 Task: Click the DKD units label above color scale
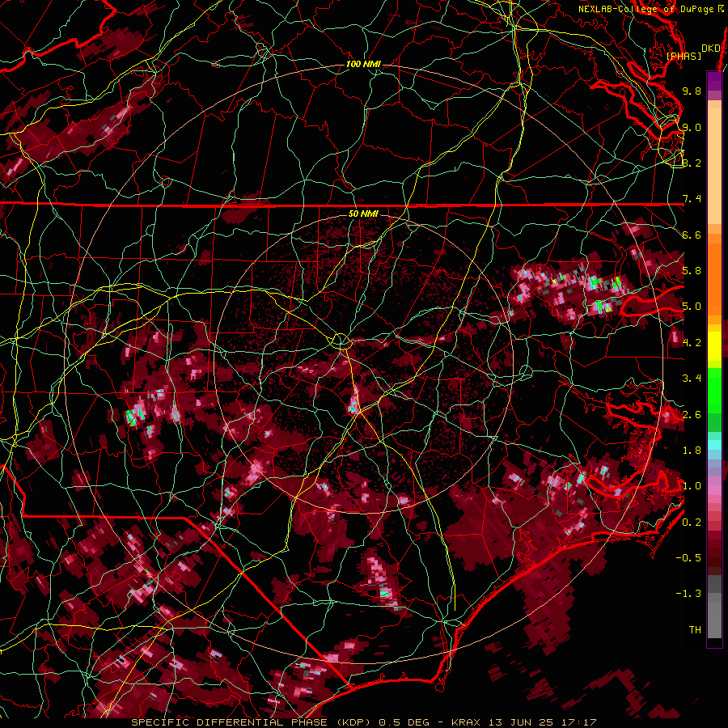tap(710, 49)
